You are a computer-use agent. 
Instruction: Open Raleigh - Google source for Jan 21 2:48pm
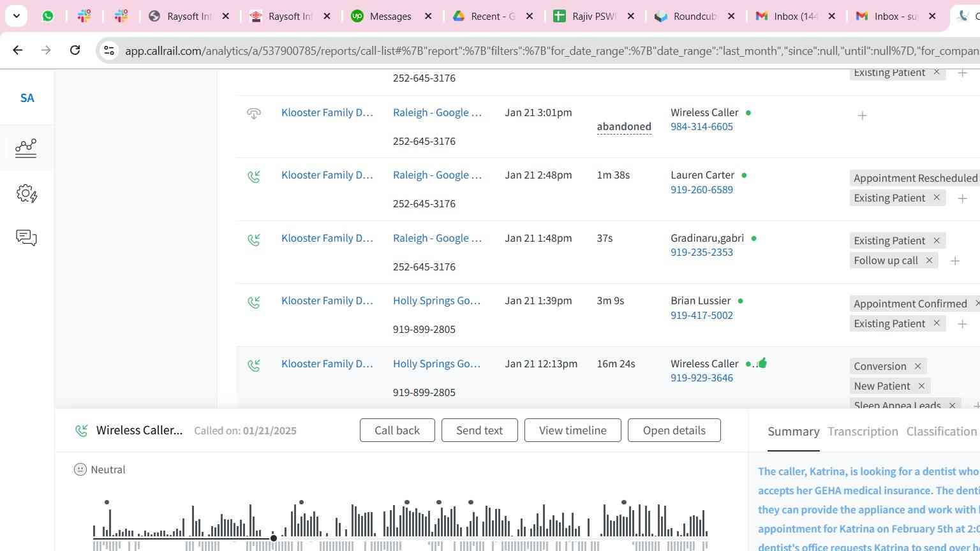[437, 175]
